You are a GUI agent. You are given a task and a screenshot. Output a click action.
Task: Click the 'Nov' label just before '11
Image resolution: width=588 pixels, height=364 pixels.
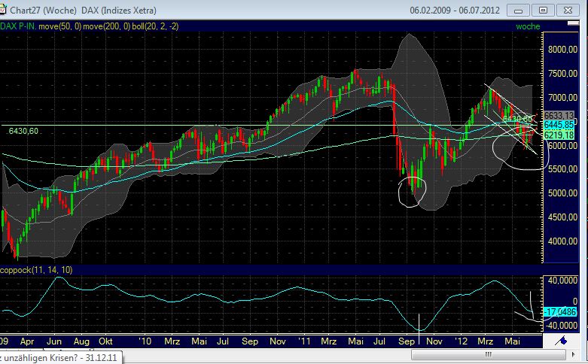pos(278,341)
